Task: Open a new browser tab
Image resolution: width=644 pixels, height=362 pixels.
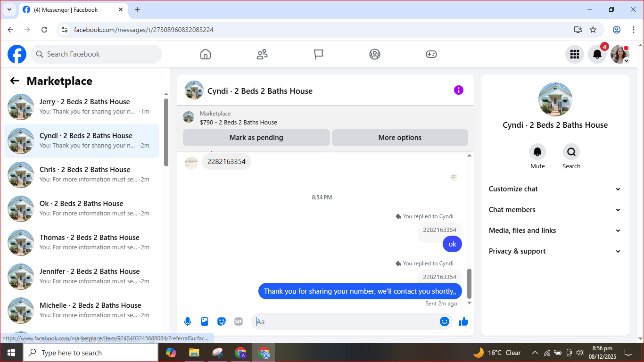Action: (x=138, y=9)
